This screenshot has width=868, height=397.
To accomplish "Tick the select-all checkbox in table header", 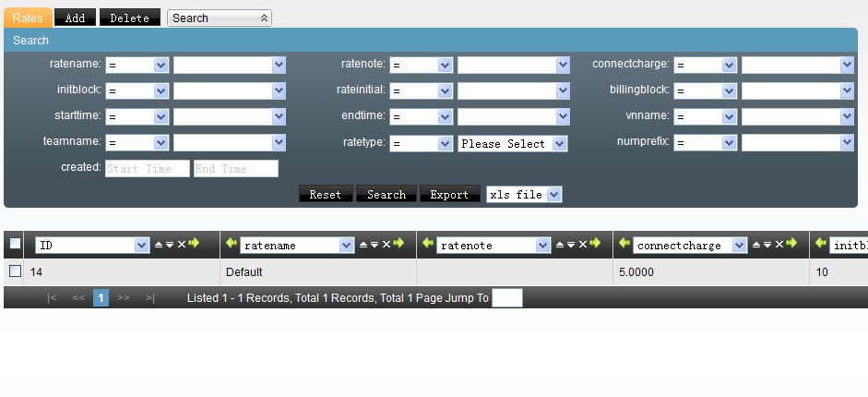I will point(15,244).
